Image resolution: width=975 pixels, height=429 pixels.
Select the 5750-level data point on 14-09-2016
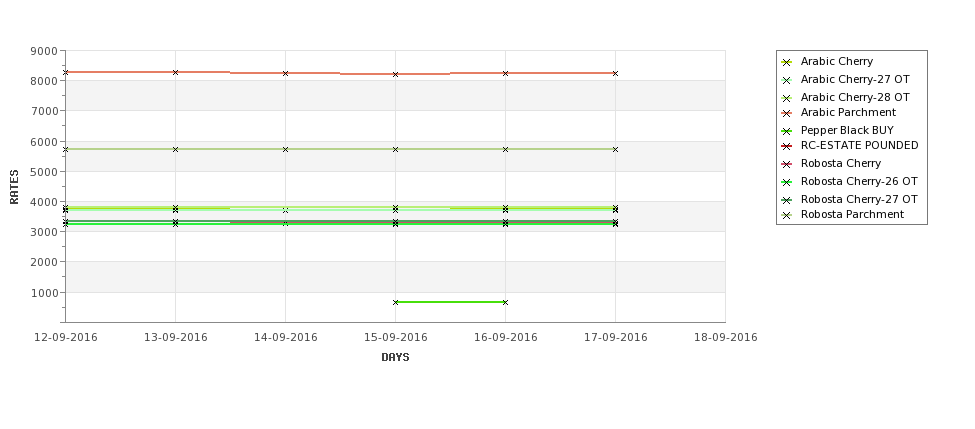click(x=285, y=149)
